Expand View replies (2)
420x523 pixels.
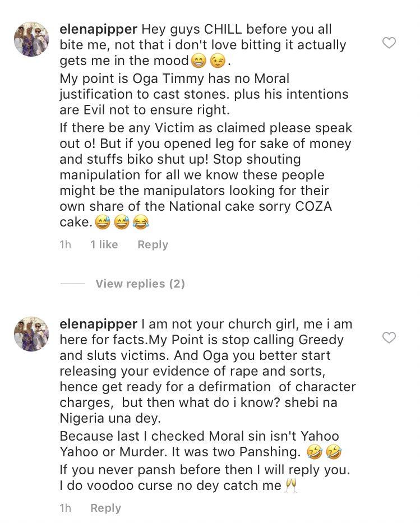coord(140,284)
